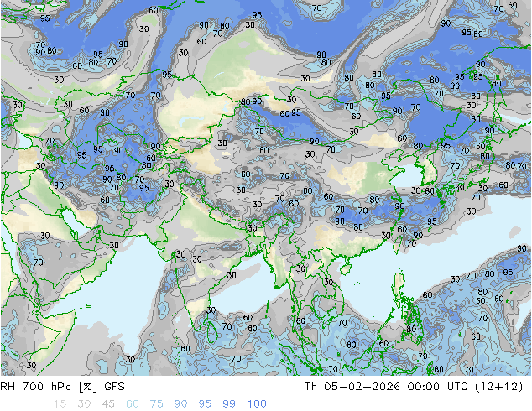Click the 30 in the bottom color legend

pyautogui.click(x=84, y=404)
